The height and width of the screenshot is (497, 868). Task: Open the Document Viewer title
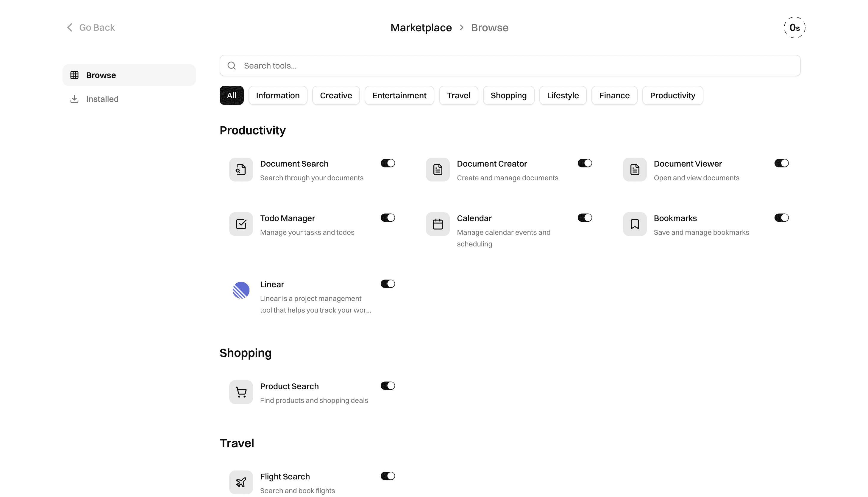tap(688, 164)
